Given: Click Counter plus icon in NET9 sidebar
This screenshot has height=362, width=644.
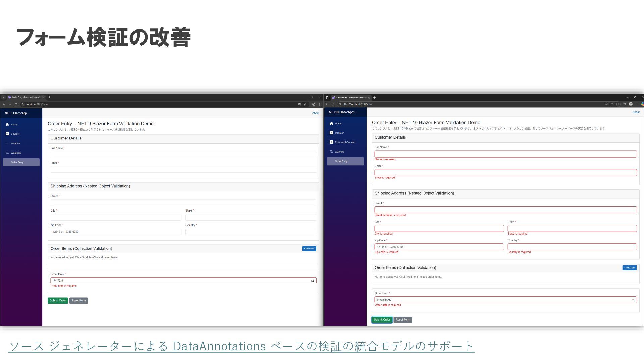Looking at the screenshot, I should point(7,134).
